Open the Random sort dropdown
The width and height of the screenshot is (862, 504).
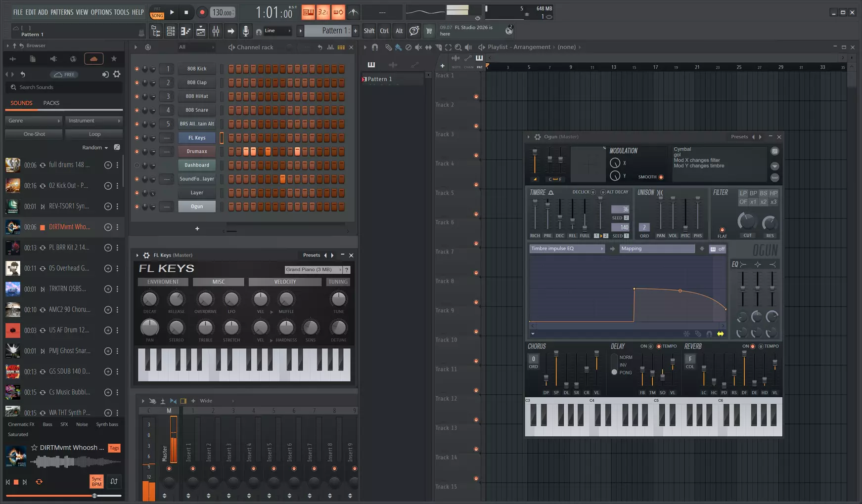point(95,147)
